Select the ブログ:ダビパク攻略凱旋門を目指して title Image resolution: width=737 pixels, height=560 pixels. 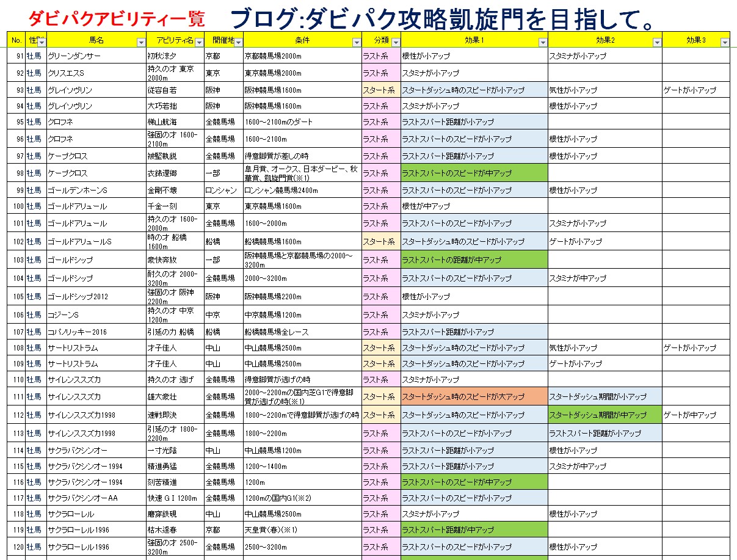click(x=443, y=18)
